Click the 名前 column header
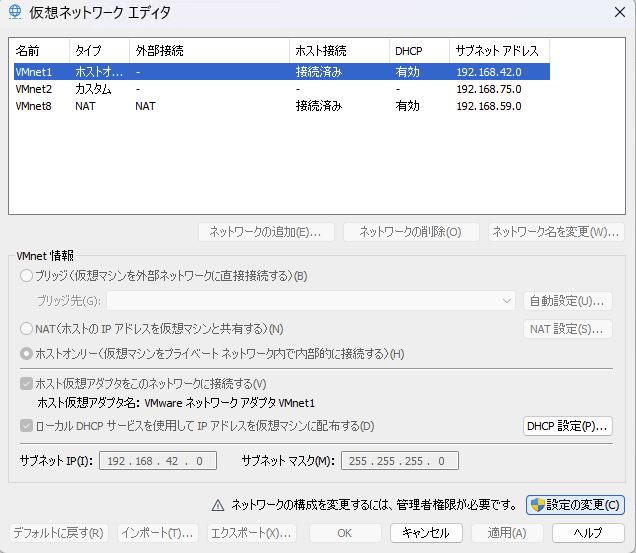Image resolution: width=636 pixels, height=553 pixels. click(x=39, y=51)
